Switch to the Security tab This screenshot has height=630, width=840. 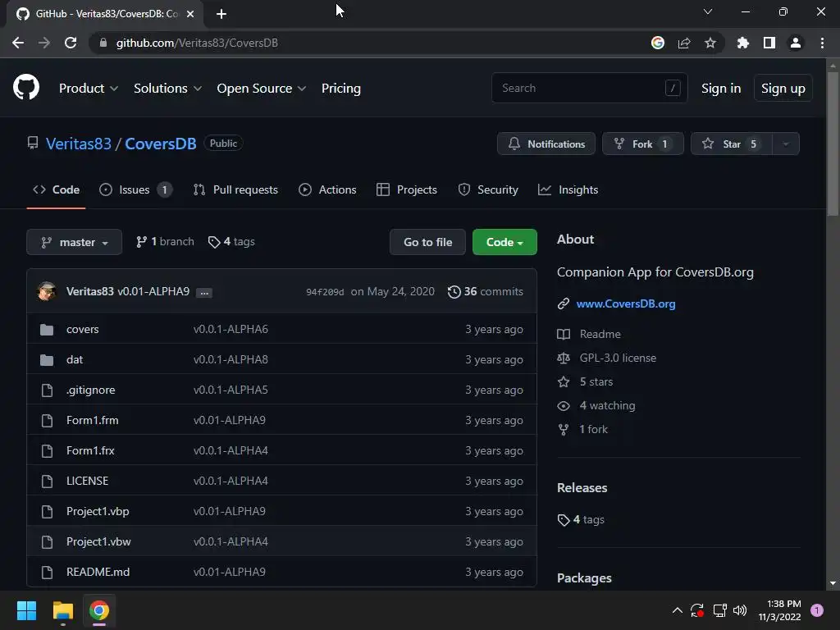pos(488,189)
